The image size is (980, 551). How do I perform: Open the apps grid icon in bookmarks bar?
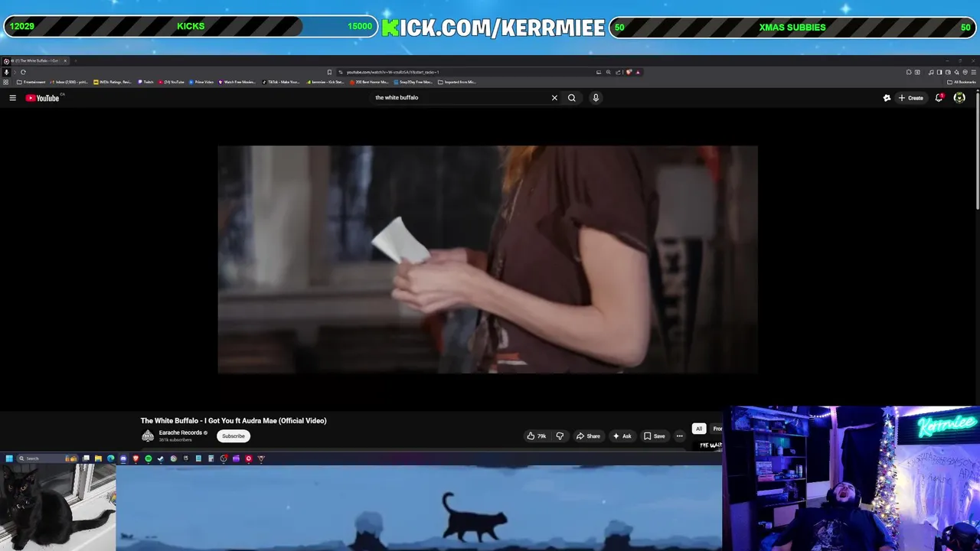pyautogui.click(x=6, y=82)
